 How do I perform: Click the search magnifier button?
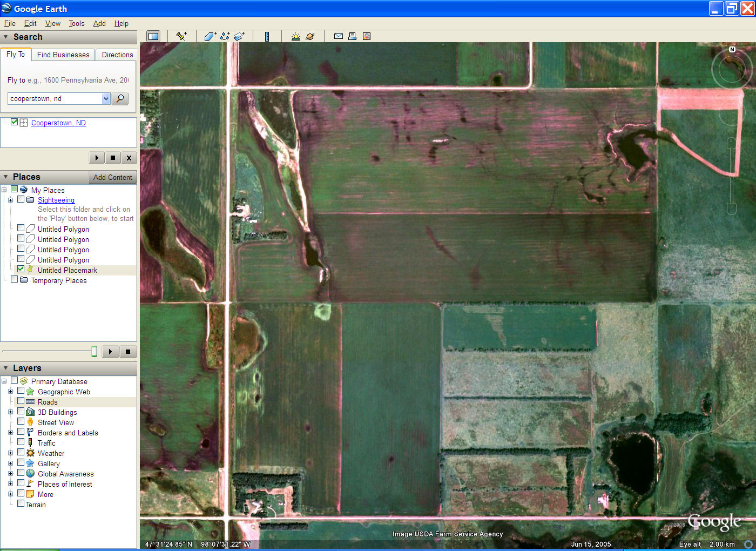click(x=120, y=98)
